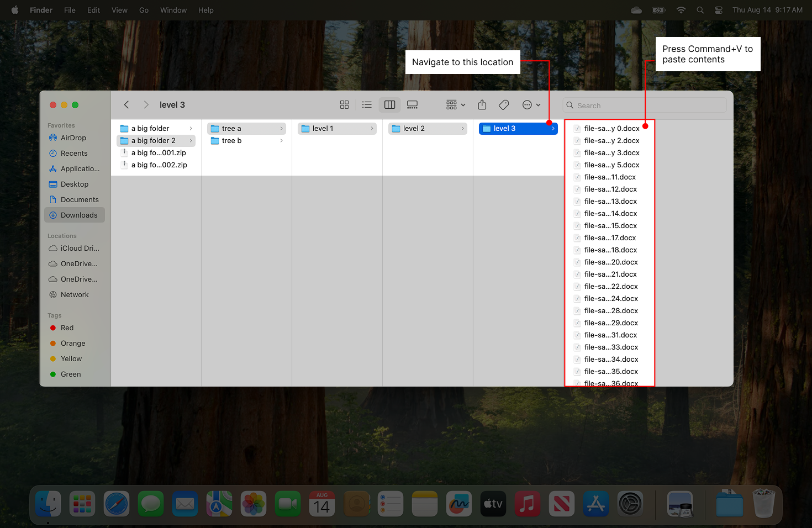This screenshot has width=812, height=528.
Task: Open the Trash from the Dock
Action: 763,504
